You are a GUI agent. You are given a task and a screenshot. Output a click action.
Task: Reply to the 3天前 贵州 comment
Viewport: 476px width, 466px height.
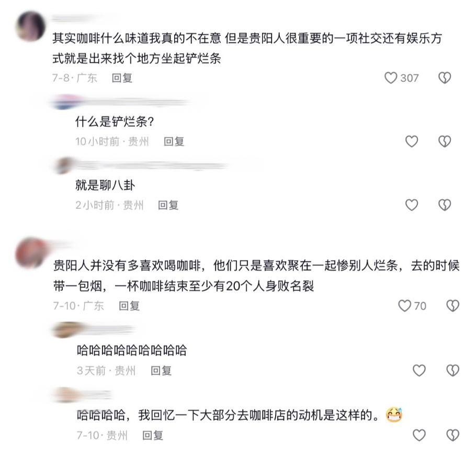coord(161,371)
